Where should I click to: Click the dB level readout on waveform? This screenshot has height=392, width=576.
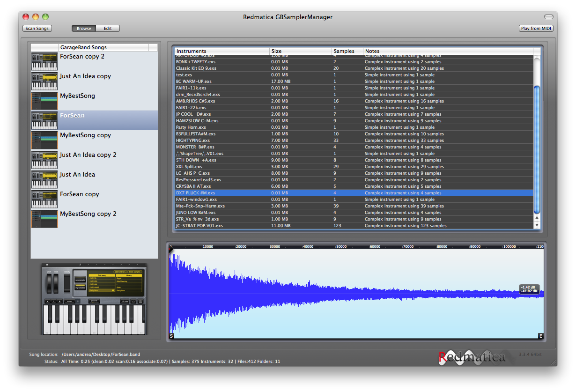click(529, 289)
